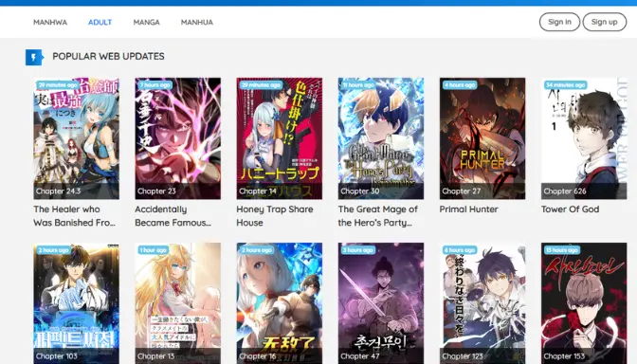Open Chapter 626 label on Tower Of God
637x364 pixels.
point(565,191)
